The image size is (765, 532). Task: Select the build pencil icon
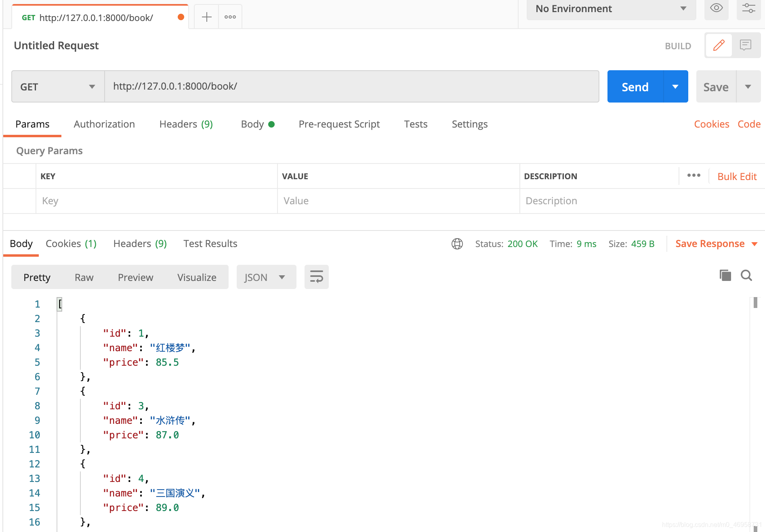coord(719,45)
